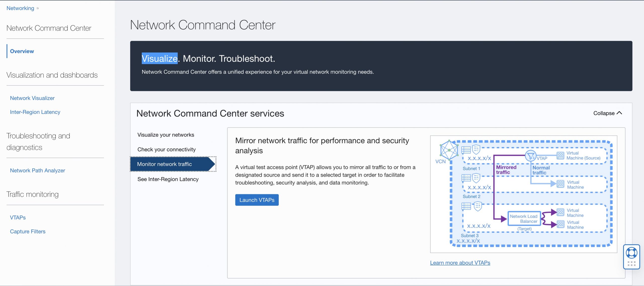Switch to the Check your connectivity tab
Image resolution: width=644 pixels, height=286 pixels.
(166, 149)
